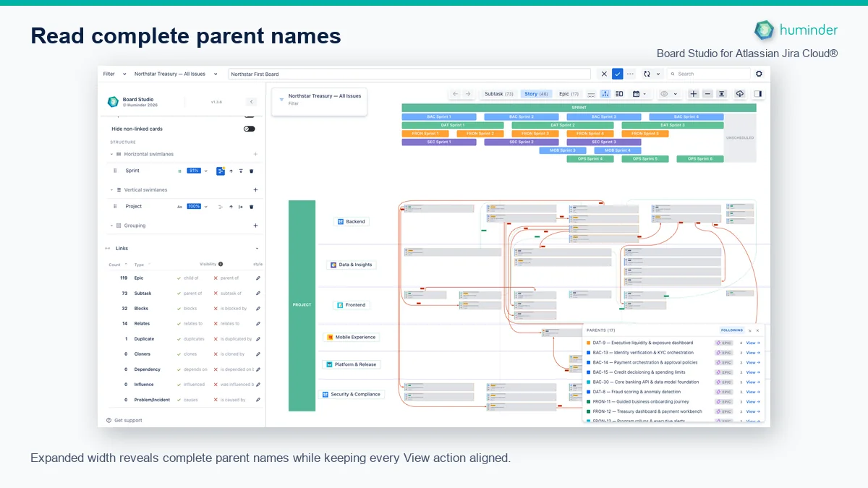The width and height of the screenshot is (868, 488).
Task: Click the SEC Sprint 3 bar
Action: click(x=604, y=142)
